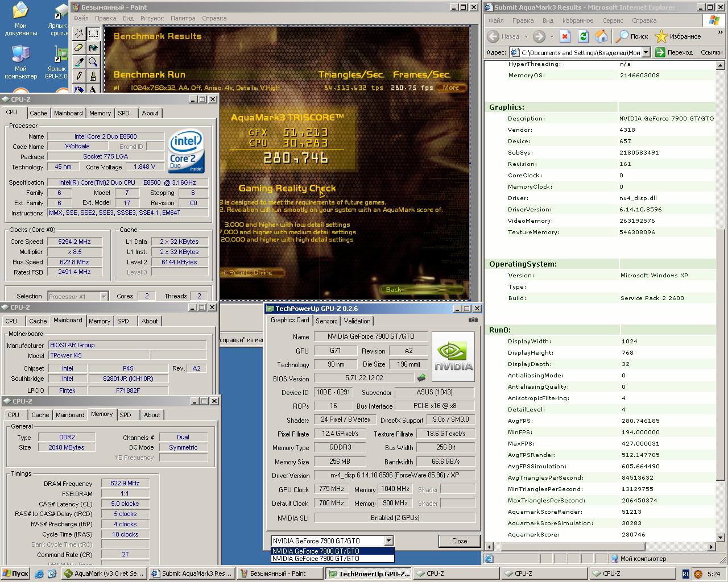The width and height of the screenshot is (728, 582).
Task: Click the Core Speed value 5294.2 MHz
Action: (x=75, y=242)
